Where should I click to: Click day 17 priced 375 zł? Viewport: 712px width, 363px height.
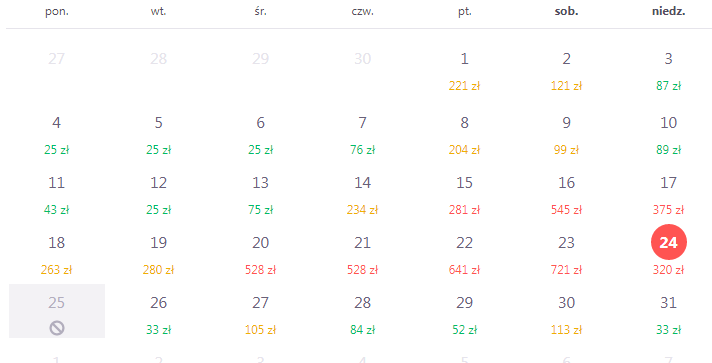point(668,195)
